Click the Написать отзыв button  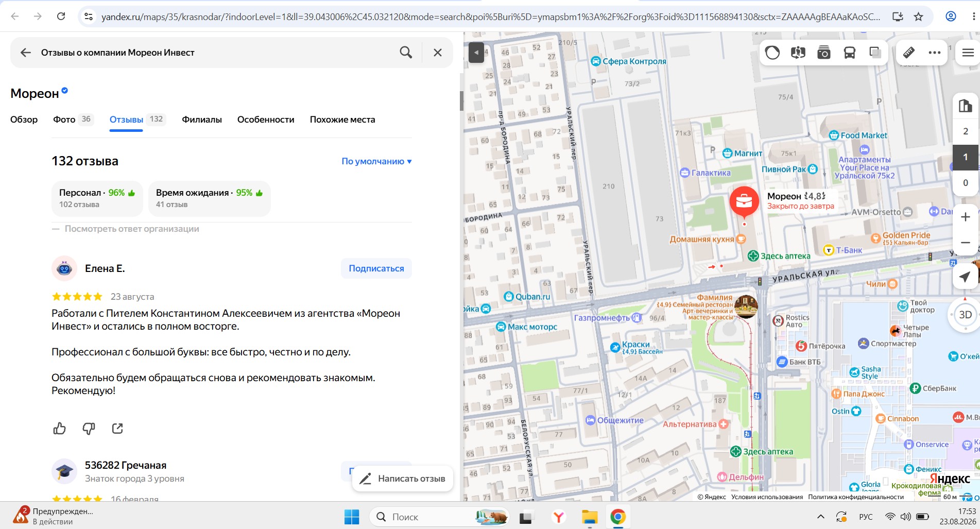coord(403,479)
